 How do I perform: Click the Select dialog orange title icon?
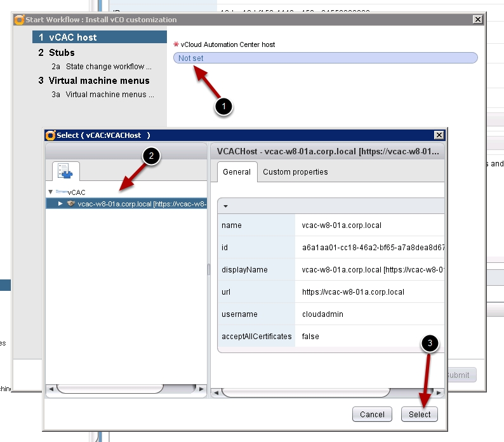(x=50, y=135)
